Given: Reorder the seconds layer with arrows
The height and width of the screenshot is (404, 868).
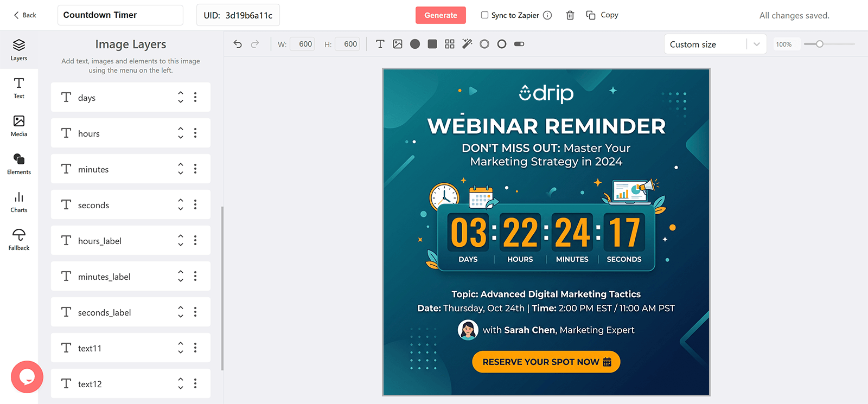Looking at the screenshot, I should [181, 204].
